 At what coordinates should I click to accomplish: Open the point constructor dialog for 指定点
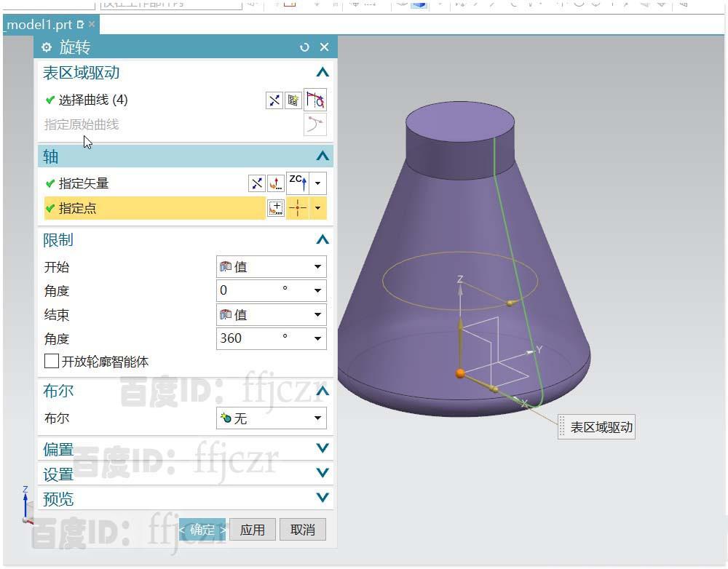pyautogui.click(x=275, y=208)
